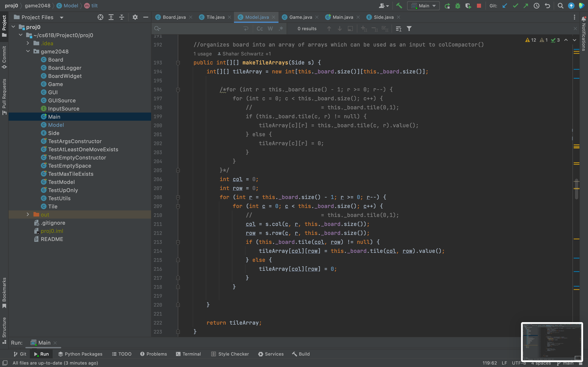Open the Terminal tool window tab
The height and width of the screenshot is (367, 588).
click(x=188, y=354)
